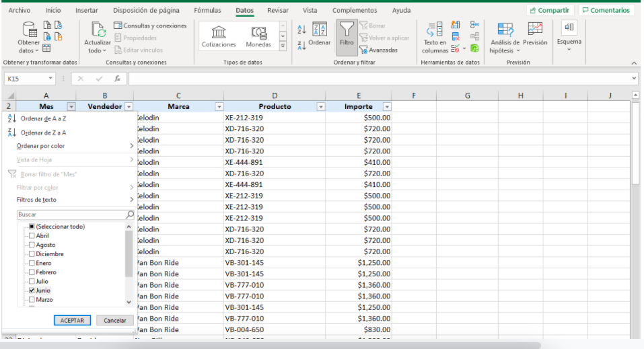Click the Buscar search field
This screenshot has width=644, height=349.
pos(75,215)
